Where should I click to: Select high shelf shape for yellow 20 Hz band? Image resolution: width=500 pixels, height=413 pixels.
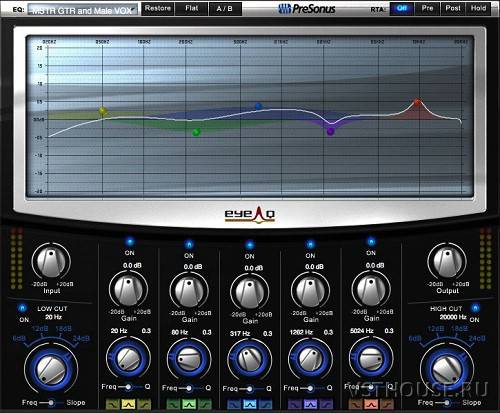coord(144,404)
